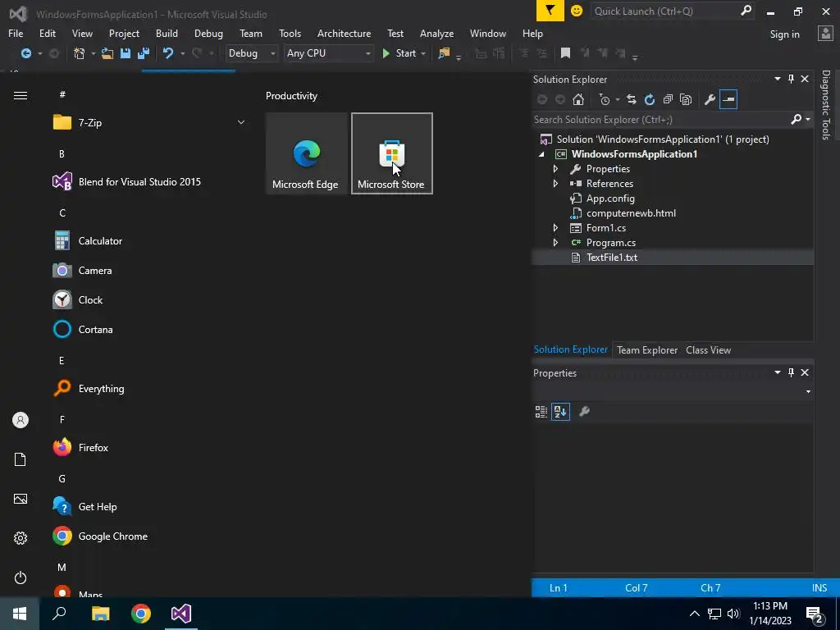
Task: Click the Sync with Active Document icon
Action: [631, 99]
